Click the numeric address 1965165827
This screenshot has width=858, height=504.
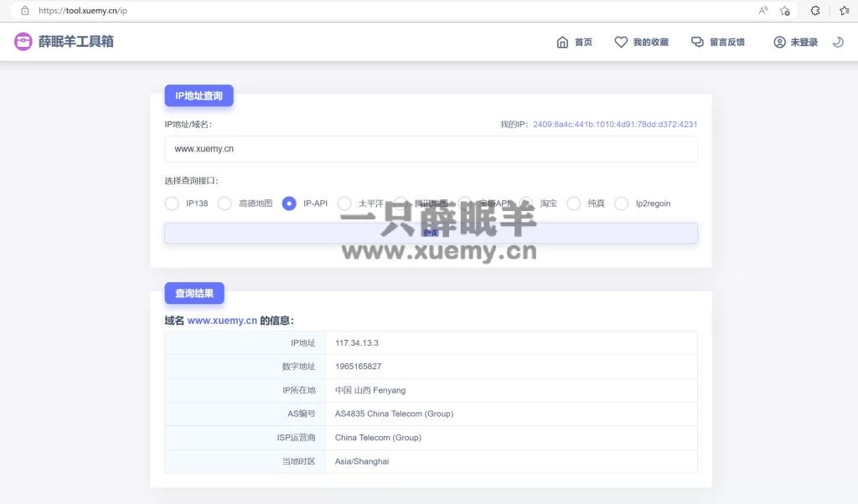pyautogui.click(x=358, y=366)
